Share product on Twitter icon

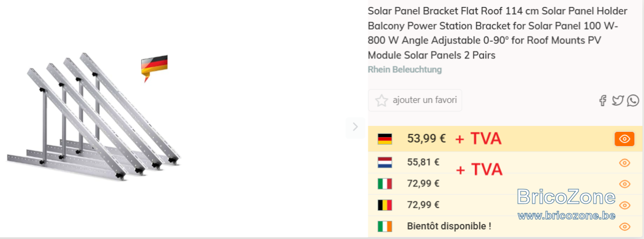[618, 100]
